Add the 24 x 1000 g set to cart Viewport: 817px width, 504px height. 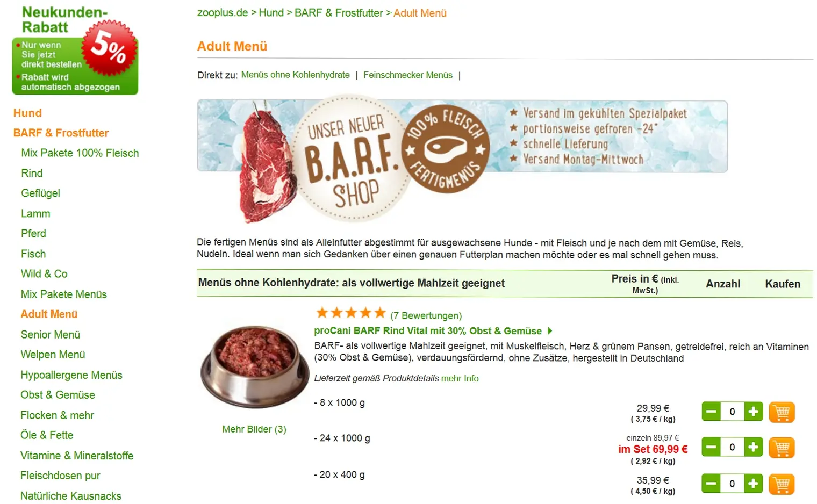pos(782,448)
